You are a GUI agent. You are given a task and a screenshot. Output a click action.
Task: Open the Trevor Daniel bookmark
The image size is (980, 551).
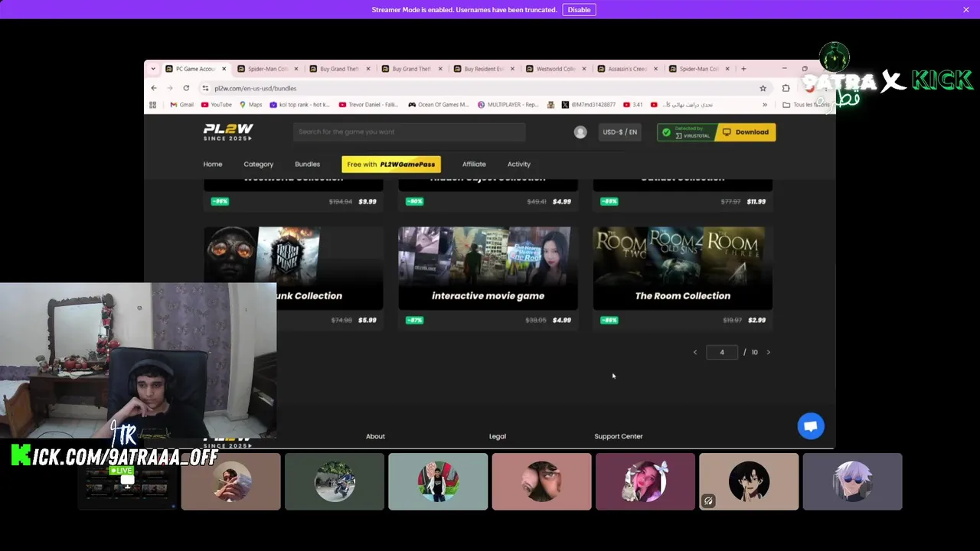pyautogui.click(x=369, y=105)
